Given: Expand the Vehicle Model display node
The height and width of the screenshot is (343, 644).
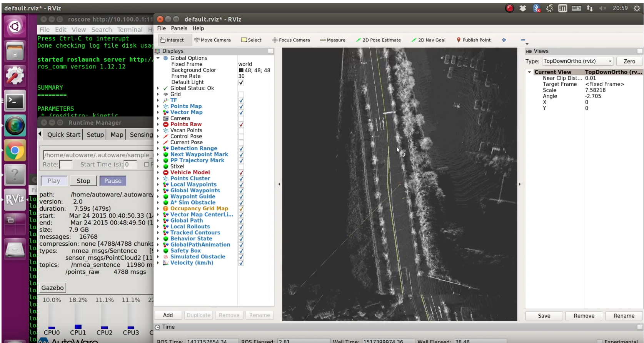Looking at the screenshot, I should pyautogui.click(x=158, y=173).
